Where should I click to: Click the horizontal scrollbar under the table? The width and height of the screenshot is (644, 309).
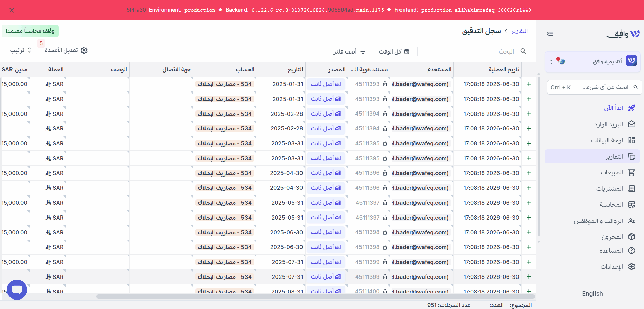(315, 297)
